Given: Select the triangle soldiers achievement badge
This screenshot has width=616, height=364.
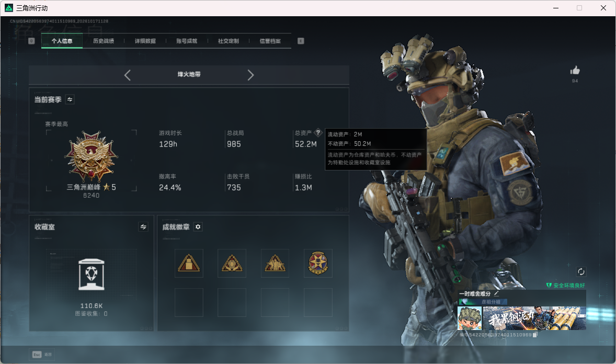Looking at the screenshot, I should (275, 263).
